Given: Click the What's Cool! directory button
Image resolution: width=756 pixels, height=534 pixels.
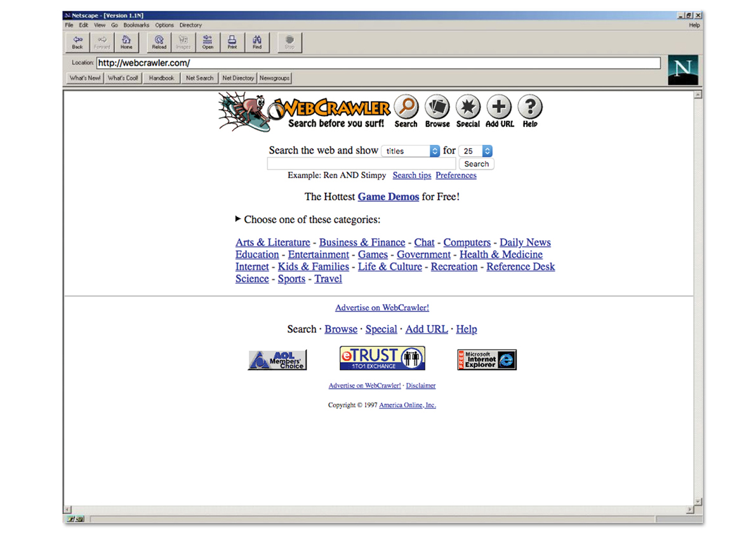Looking at the screenshot, I should (x=123, y=77).
